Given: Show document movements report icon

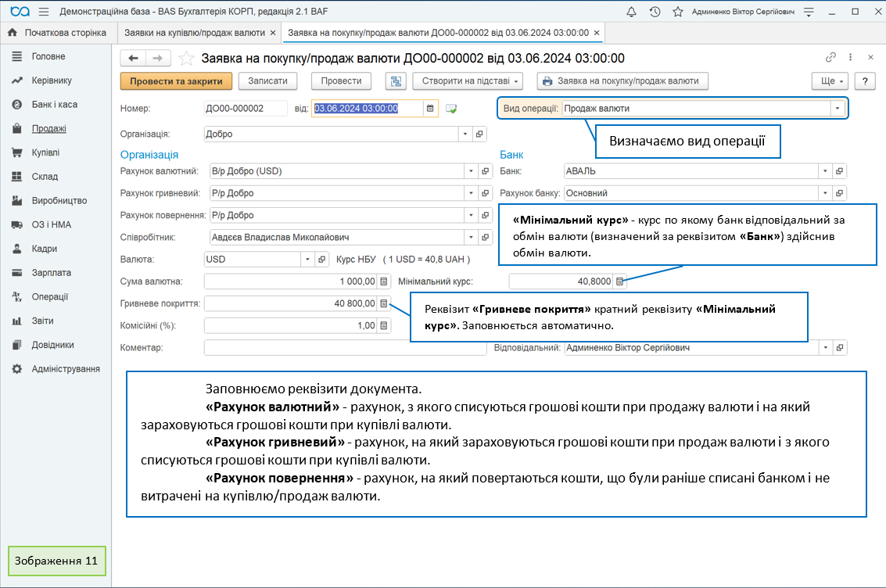Looking at the screenshot, I should (396, 81).
